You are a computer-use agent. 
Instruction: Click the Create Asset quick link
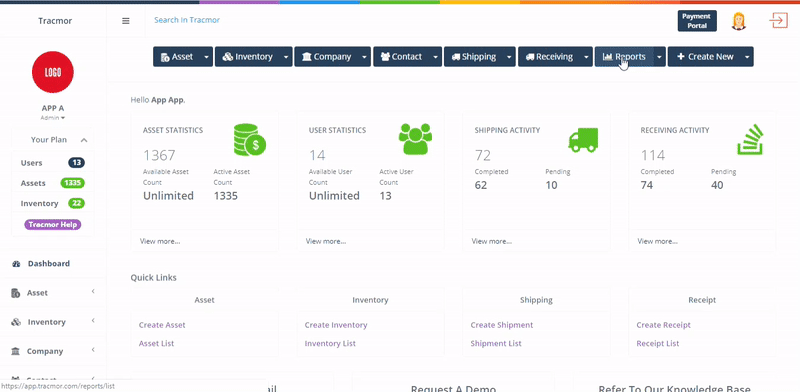(x=162, y=325)
